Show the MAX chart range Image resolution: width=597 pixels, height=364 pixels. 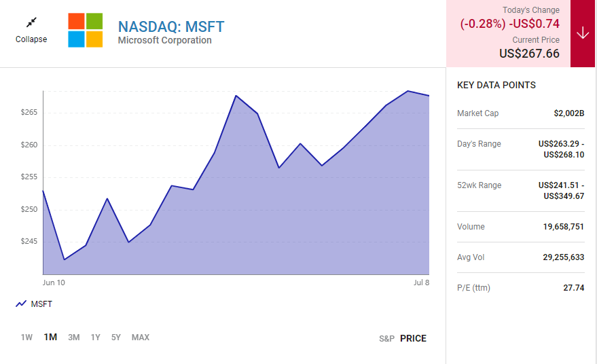(141, 338)
